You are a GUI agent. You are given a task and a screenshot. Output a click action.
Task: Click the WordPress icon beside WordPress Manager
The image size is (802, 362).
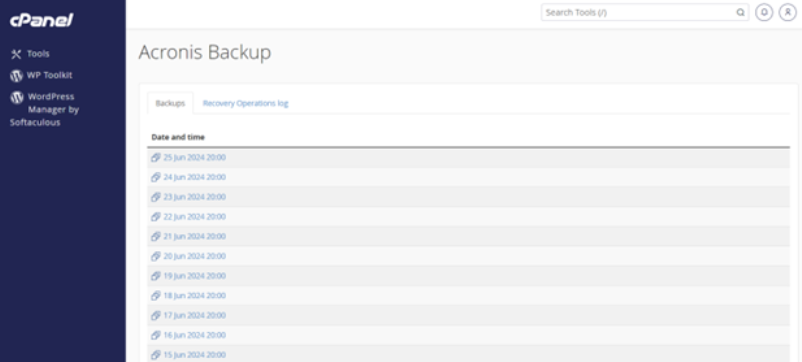click(x=16, y=97)
